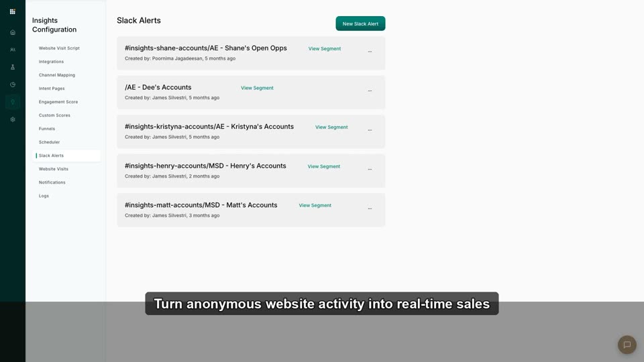Switch to the Engagement Score section
The width and height of the screenshot is (644, 362).
[58, 102]
